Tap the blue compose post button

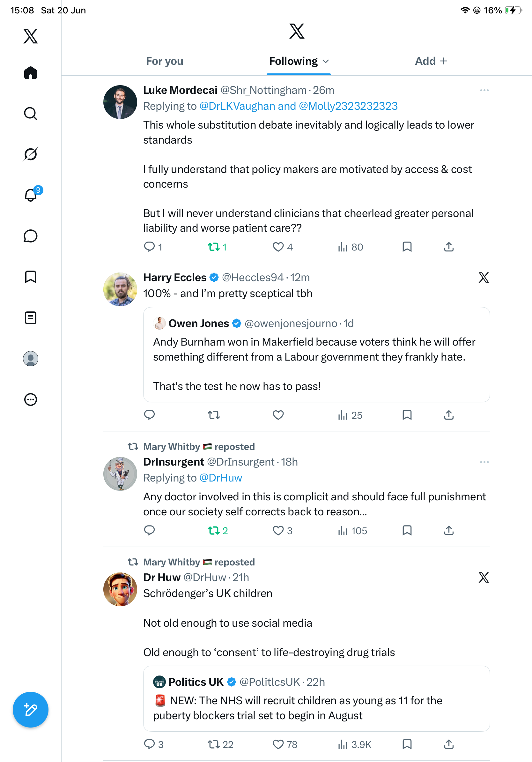31,710
